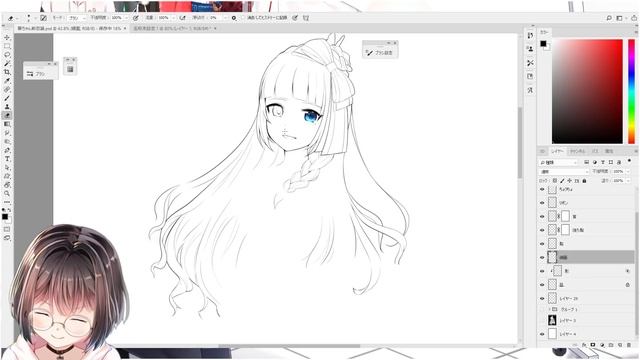Select the Type tool
The width and height of the screenshot is (640, 360).
point(7,159)
